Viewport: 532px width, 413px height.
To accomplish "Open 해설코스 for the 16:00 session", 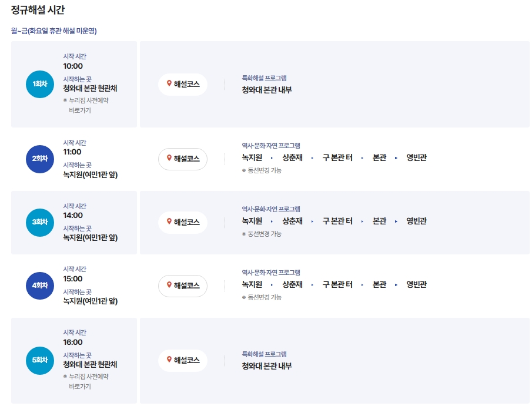I will (x=183, y=361).
